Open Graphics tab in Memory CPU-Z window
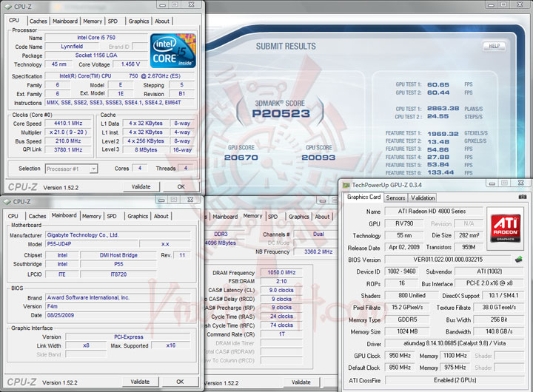 [299, 217]
